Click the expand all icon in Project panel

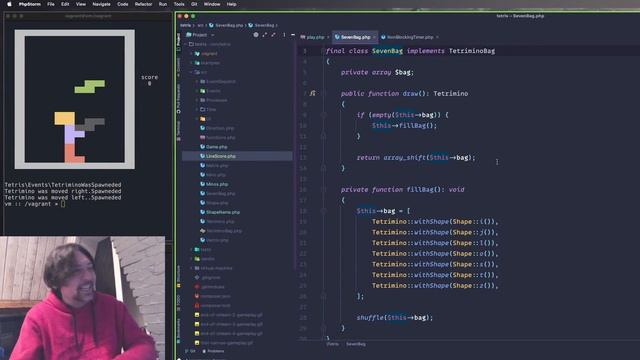(x=264, y=35)
